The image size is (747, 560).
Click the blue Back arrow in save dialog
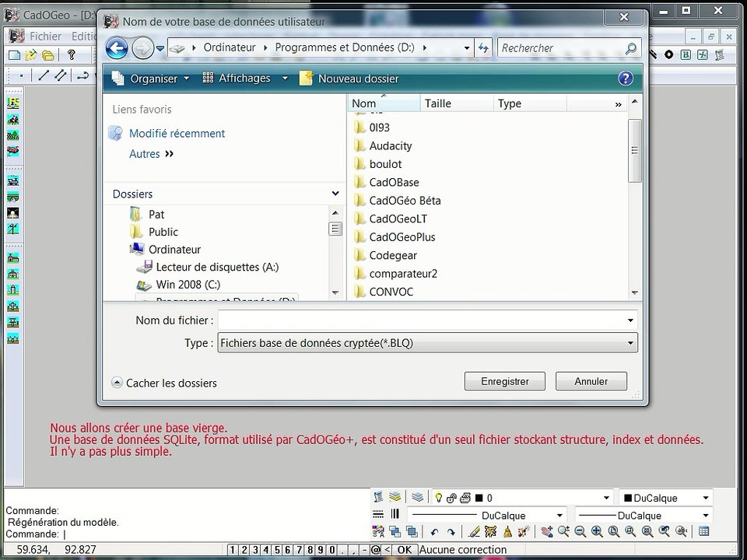pos(117,48)
